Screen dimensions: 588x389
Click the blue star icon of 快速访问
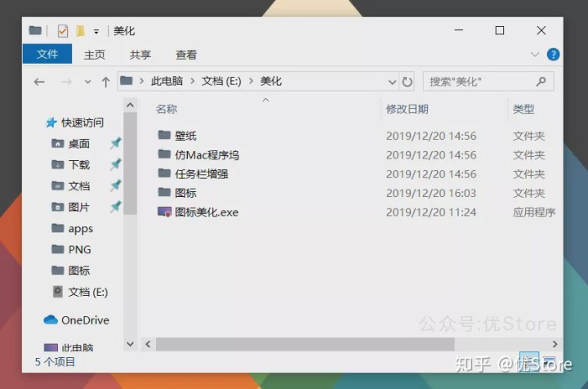51,123
